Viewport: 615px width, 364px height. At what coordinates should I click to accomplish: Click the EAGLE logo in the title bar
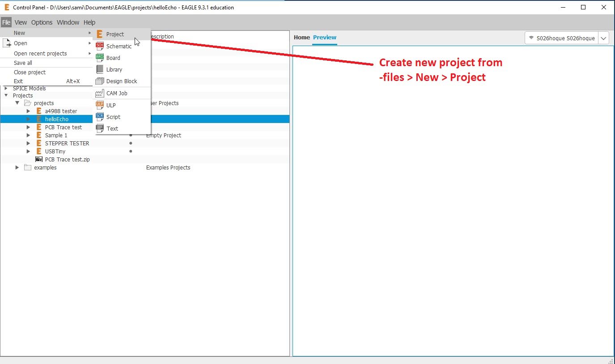(x=7, y=7)
